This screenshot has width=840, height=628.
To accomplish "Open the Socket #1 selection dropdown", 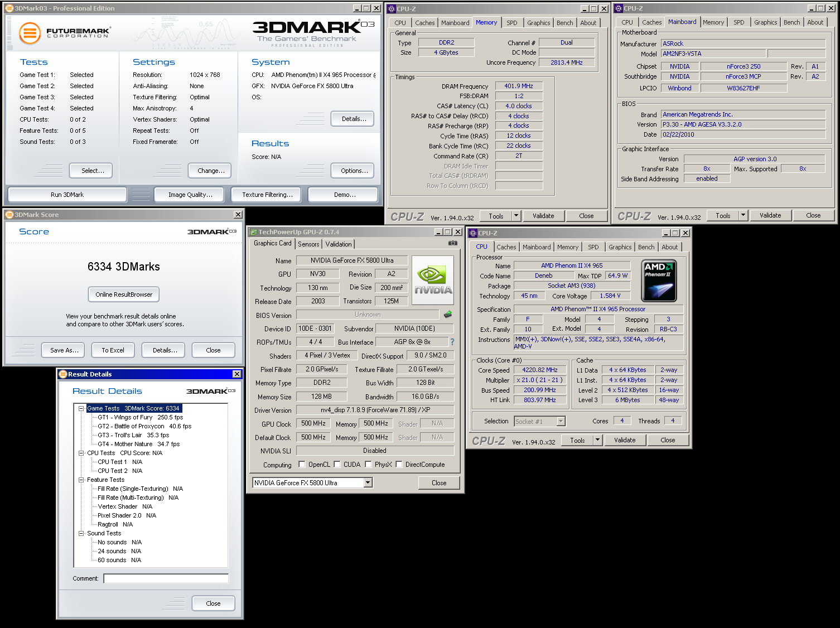I will coord(561,422).
